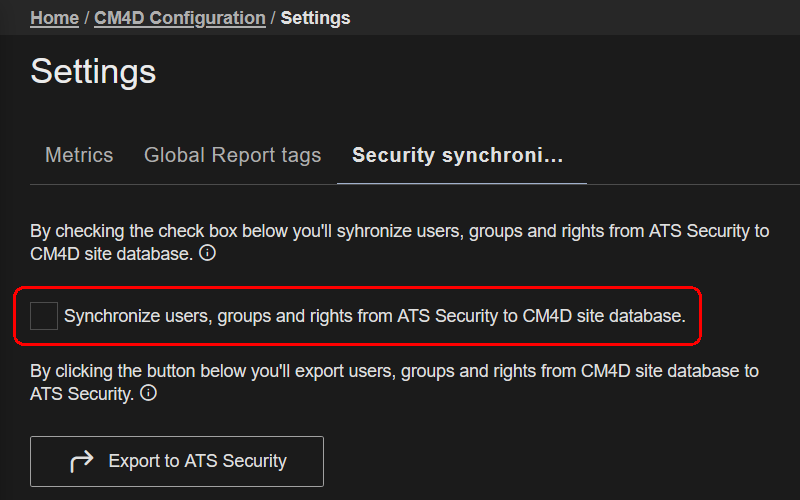Screen dimensions: 800x500
Task: Click the info icon after 'CM4D site database.'
Action: pyautogui.click(x=208, y=254)
